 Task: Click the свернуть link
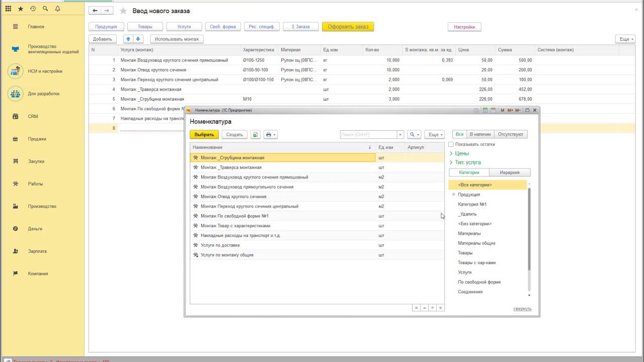522,309
